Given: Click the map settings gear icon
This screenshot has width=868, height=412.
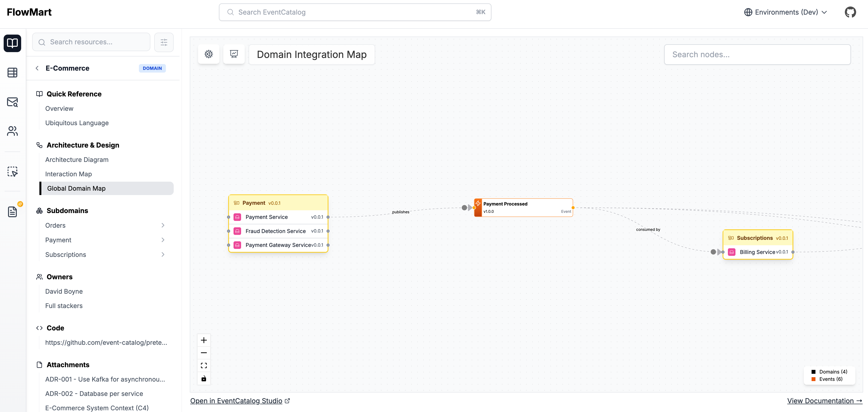Looking at the screenshot, I should point(208,54).
